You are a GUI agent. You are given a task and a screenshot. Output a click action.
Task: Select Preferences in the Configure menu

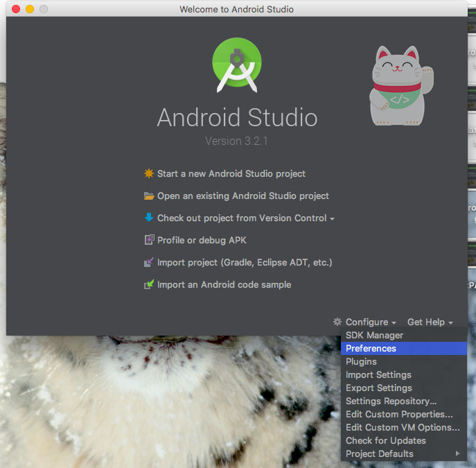pos(404,348)
